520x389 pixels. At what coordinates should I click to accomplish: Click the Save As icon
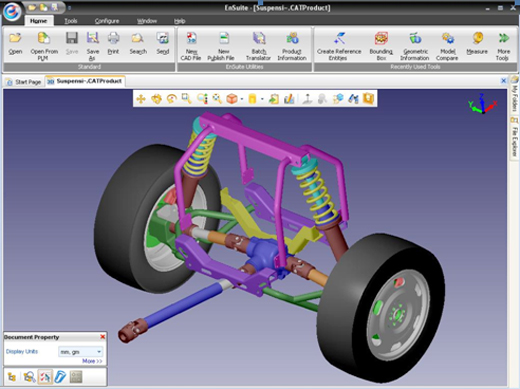[93, 38]
